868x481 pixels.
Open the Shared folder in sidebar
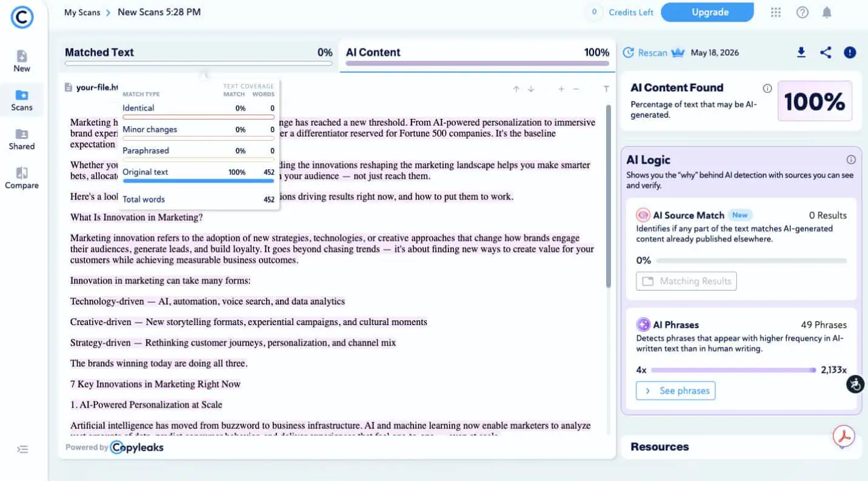pyautogui.click(x=22, y=140)
